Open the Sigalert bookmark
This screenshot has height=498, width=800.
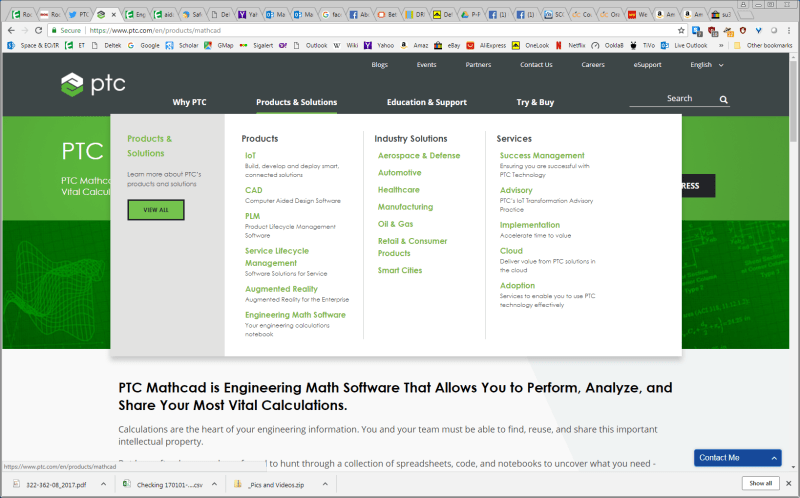coord(256,45)
